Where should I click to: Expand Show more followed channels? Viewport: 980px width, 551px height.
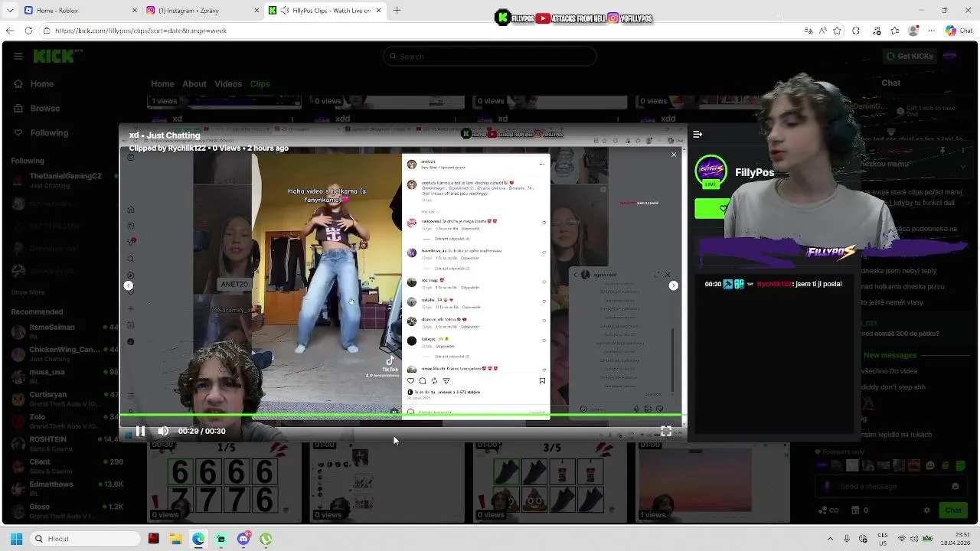point(28,292)
